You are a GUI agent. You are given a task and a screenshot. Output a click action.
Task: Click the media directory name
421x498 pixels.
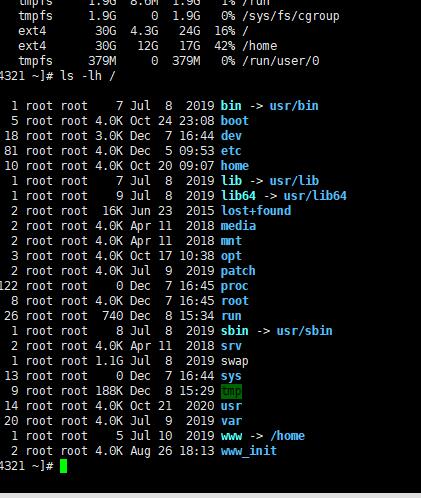point(238,226)
